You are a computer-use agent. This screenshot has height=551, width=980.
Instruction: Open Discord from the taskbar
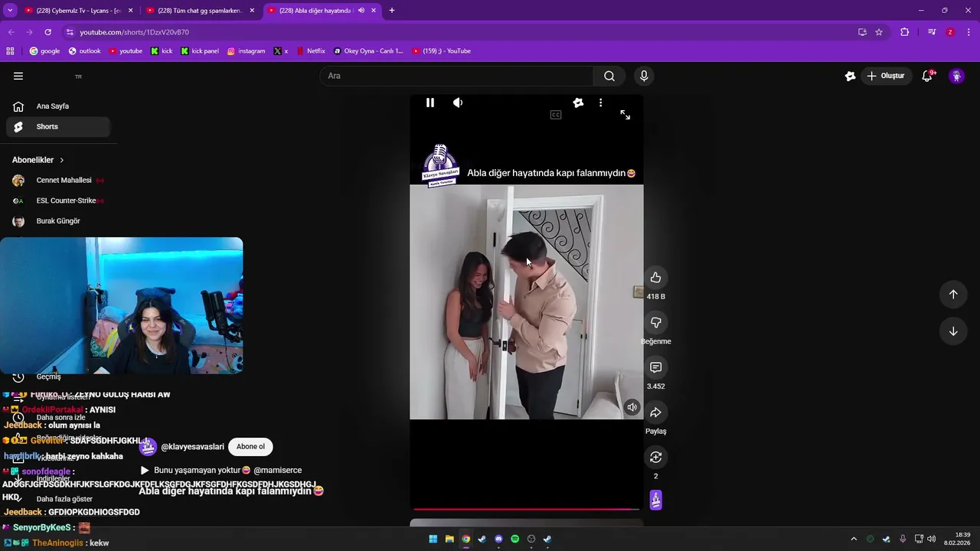[498, 539]
